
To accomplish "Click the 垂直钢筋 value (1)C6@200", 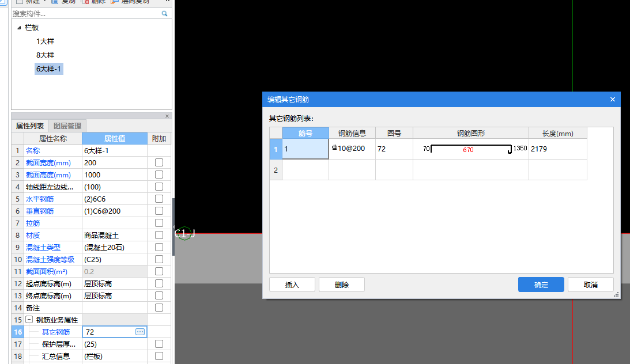I will [115, 211].
